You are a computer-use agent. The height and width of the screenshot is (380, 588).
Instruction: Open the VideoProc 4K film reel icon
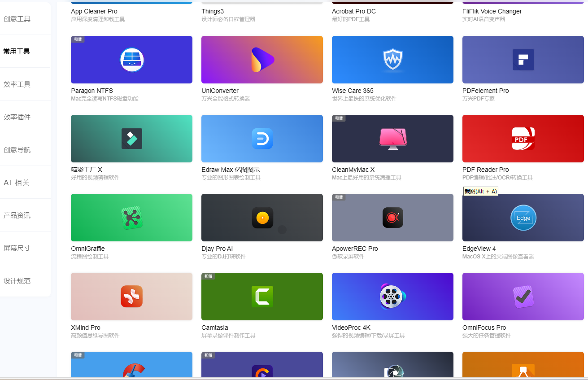[393, 296]
